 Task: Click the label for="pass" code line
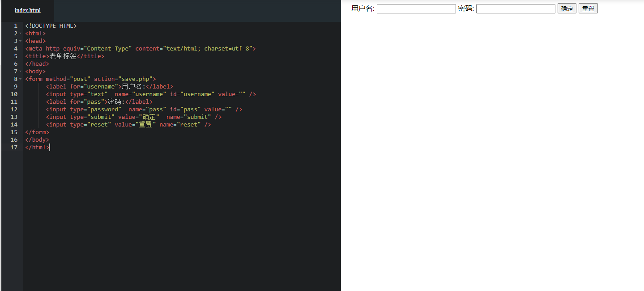pyautogui.click(x=99, y=102)
